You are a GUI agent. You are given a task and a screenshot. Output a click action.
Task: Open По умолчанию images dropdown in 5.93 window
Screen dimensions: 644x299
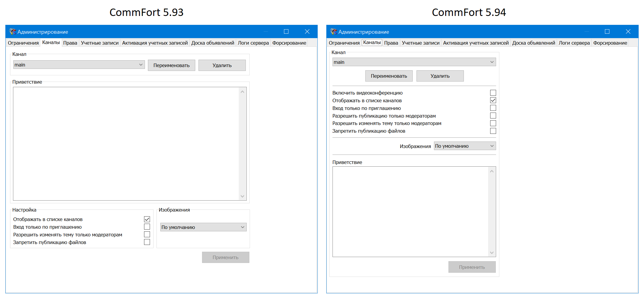coord(203,227)
